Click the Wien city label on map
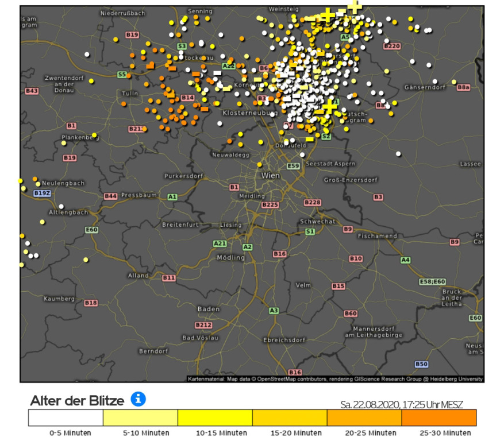 click(x=270, y=175)
